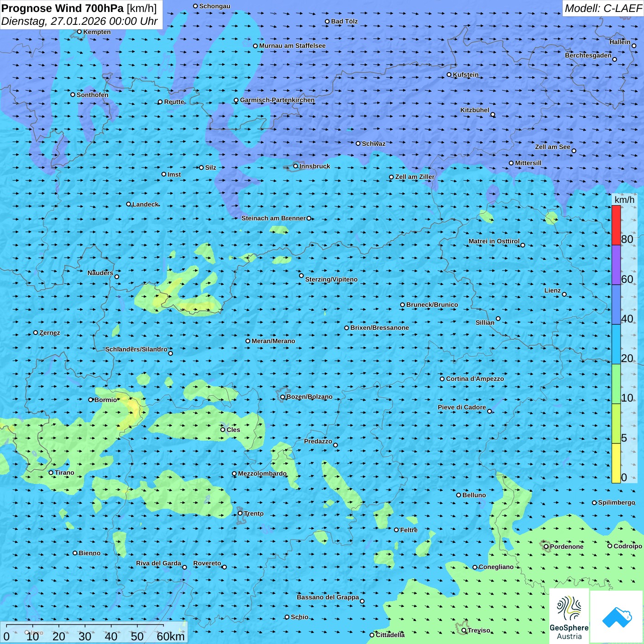Image resolution: width=644 pixels, height=644 pixels.
Task: Click the yellow 0 km/h legend color
Action: pyautogui.click(x=616, y=463)
